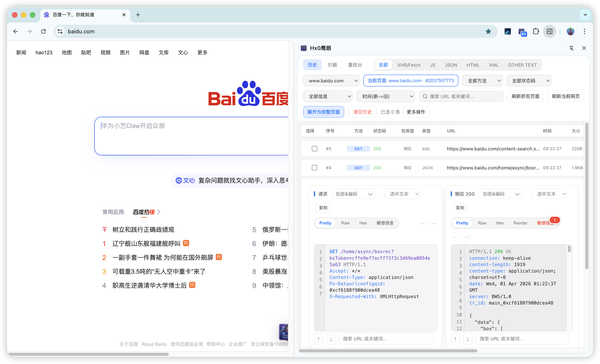Open 更多操作 button
Image resolution: width=600 pixels, height=364 pixels.
coord(416,112)
